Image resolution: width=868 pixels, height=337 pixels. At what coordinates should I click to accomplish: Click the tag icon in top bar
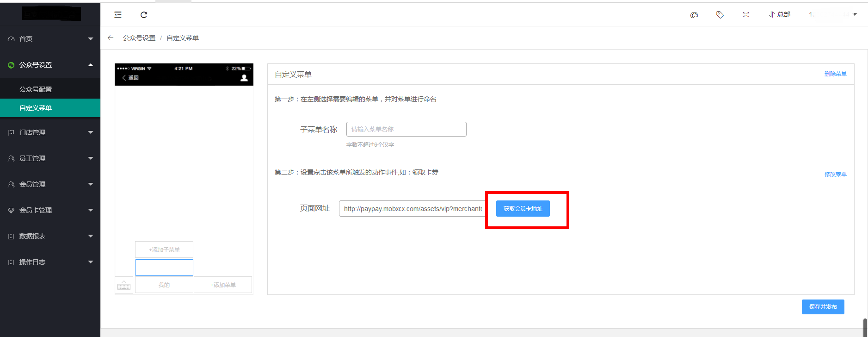tap(720, 15)
